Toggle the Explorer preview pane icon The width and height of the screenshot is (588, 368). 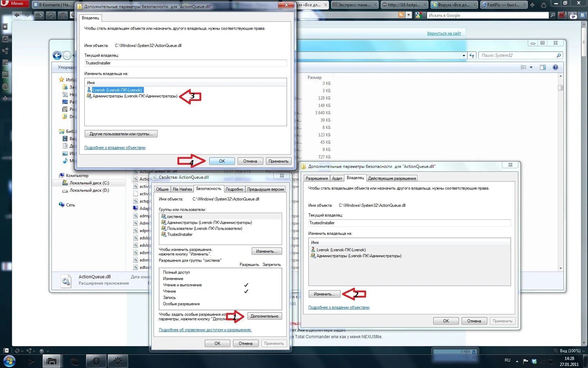coord(543,67)
